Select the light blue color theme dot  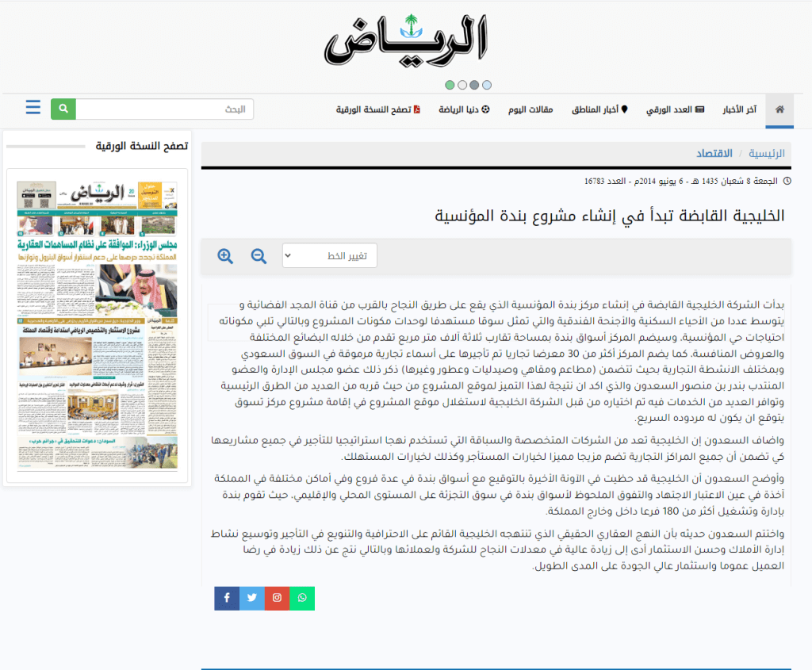(x=487, y=85)
